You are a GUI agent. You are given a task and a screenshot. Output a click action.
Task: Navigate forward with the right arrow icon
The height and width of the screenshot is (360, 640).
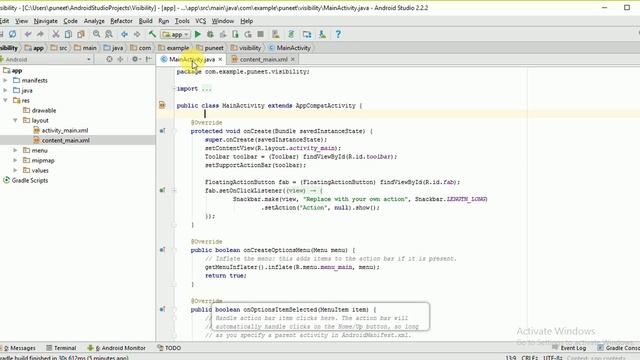(x=137, y=34)
